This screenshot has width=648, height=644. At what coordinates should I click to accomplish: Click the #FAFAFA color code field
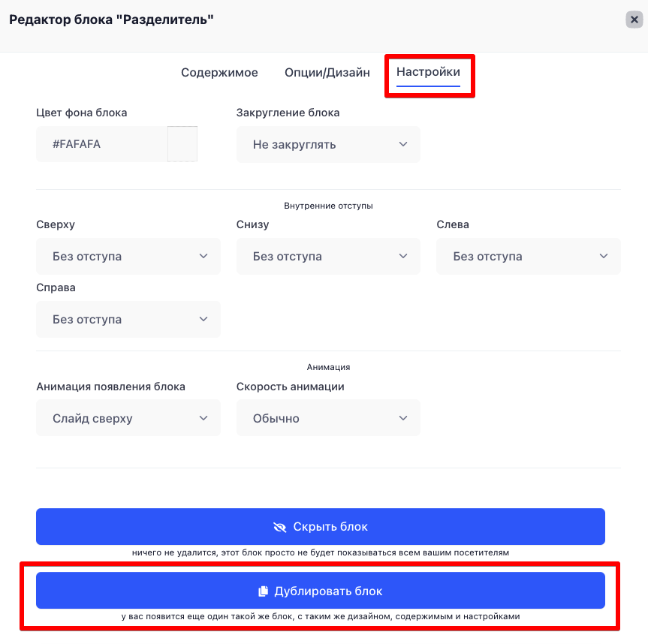tap(101, 144)
